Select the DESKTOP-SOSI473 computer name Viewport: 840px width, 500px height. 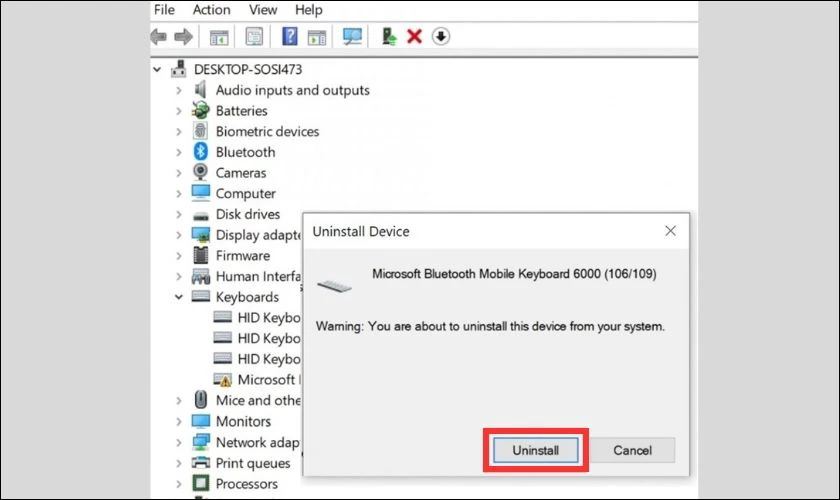coord(248,69)
